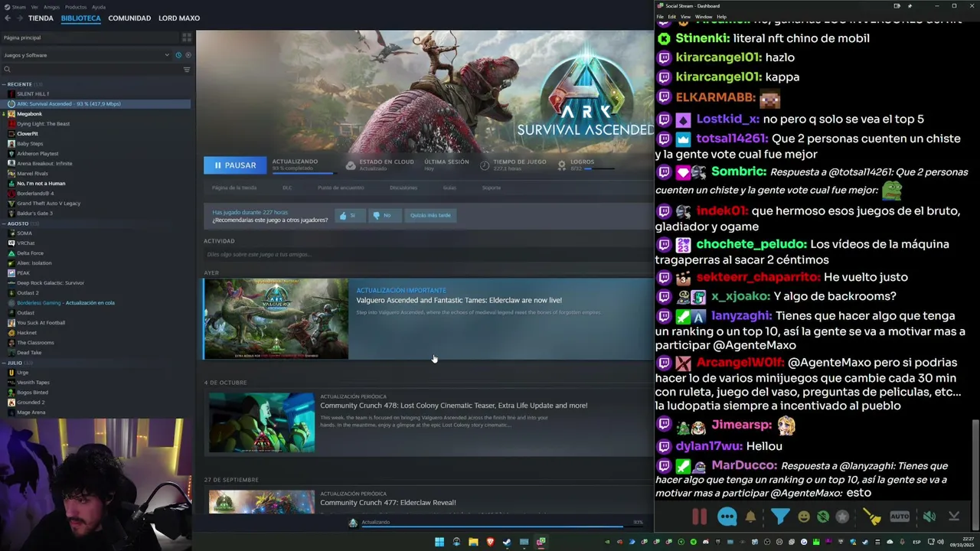Open the Ayuda menu in Steam
Screen dimensions: 980x551
99,7
